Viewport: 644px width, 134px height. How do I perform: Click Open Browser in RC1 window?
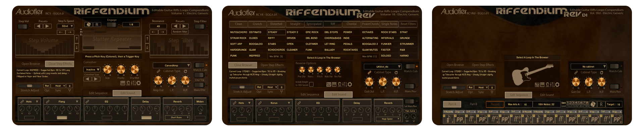click(x=31, y=64)
